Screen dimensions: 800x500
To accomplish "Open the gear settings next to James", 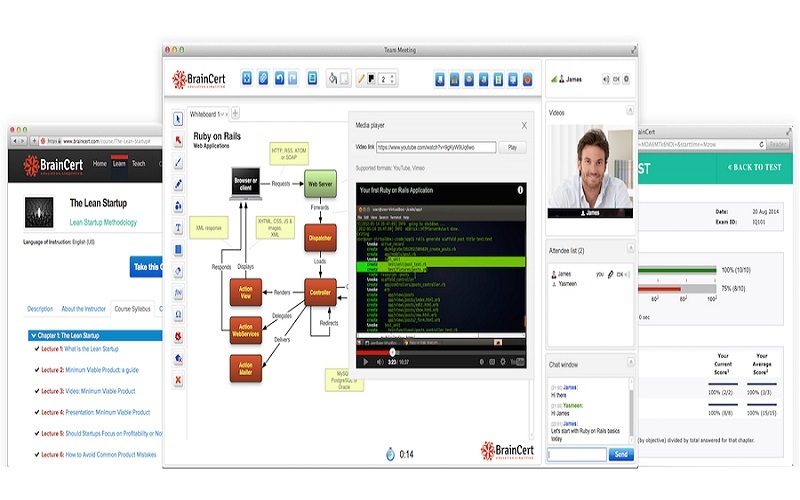I will (627, 79).
